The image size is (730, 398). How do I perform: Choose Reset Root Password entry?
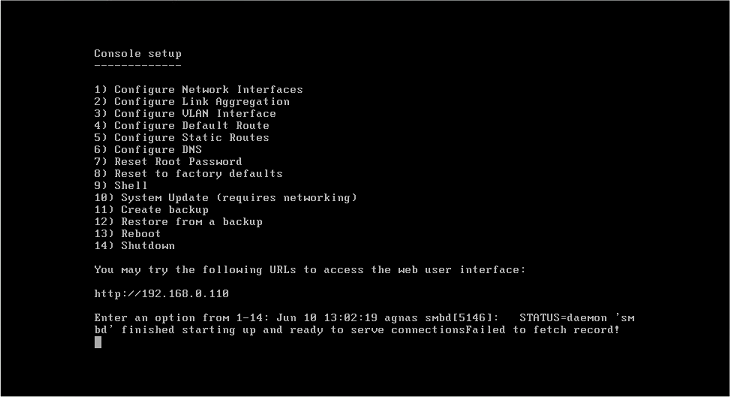[x=168, y=162]
